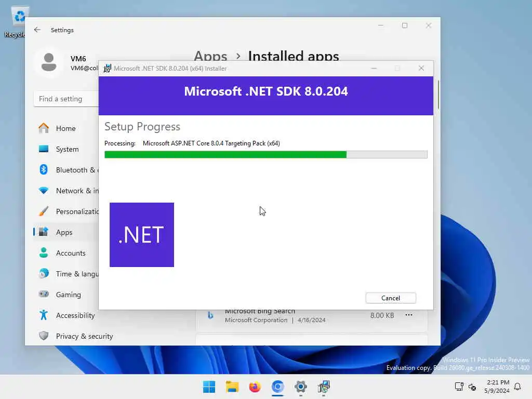Screen dimensions: 532x399
Task: Launch Firefox from taskbar
Action: coord(255,387)
